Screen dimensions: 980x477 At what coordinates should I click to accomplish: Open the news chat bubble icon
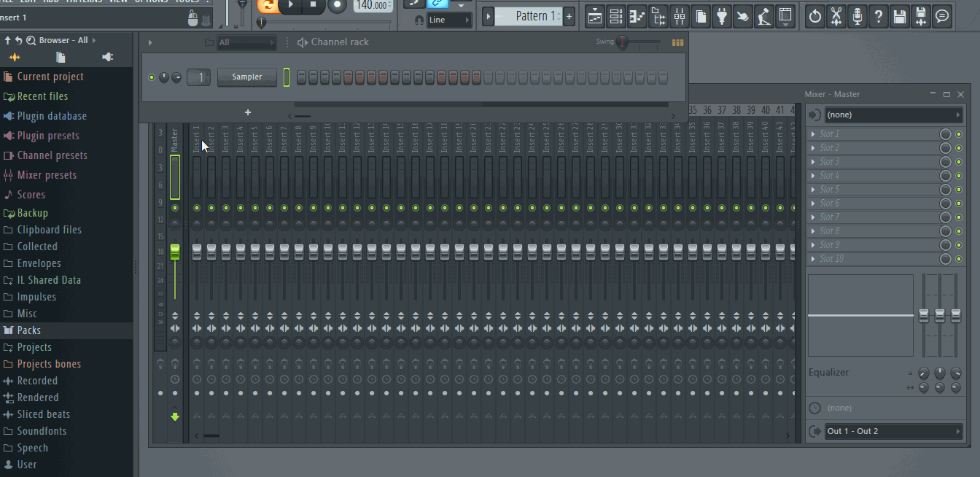point(942,15)
